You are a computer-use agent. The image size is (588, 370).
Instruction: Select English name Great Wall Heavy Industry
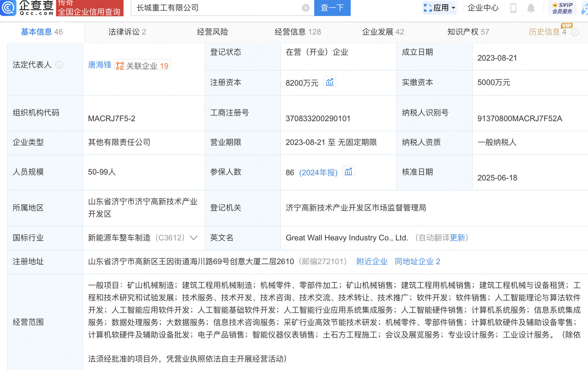point(347,238)
